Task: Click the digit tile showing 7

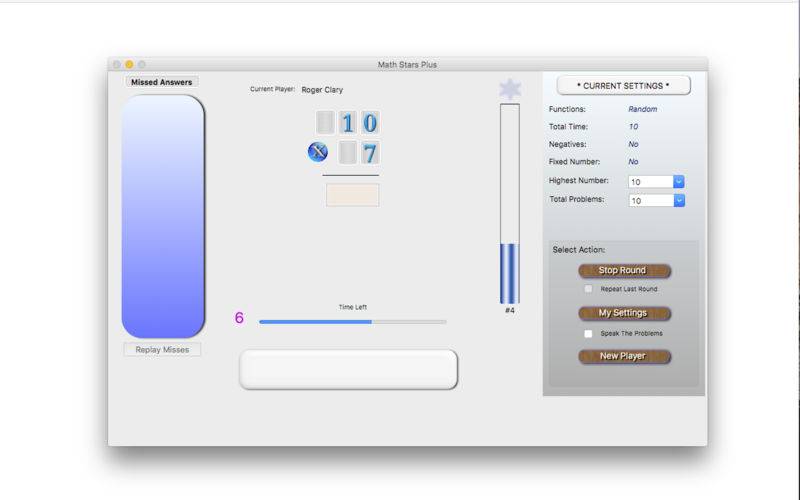Action: tap(370, 153)
